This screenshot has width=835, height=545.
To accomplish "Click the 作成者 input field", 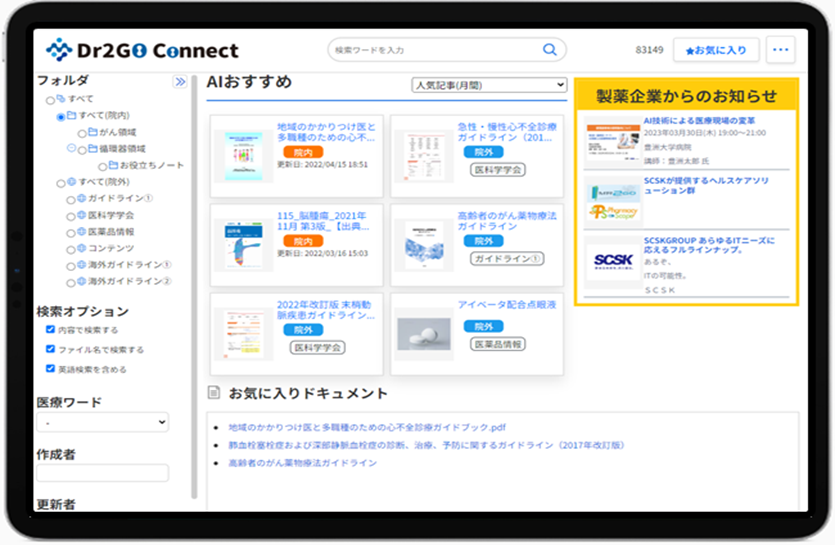I will 102,473.
